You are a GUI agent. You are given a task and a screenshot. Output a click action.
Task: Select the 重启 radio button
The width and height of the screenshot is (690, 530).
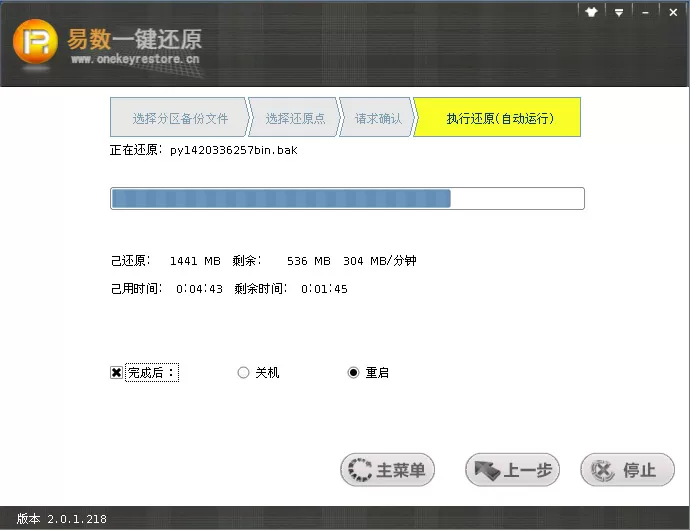point(353,373)
